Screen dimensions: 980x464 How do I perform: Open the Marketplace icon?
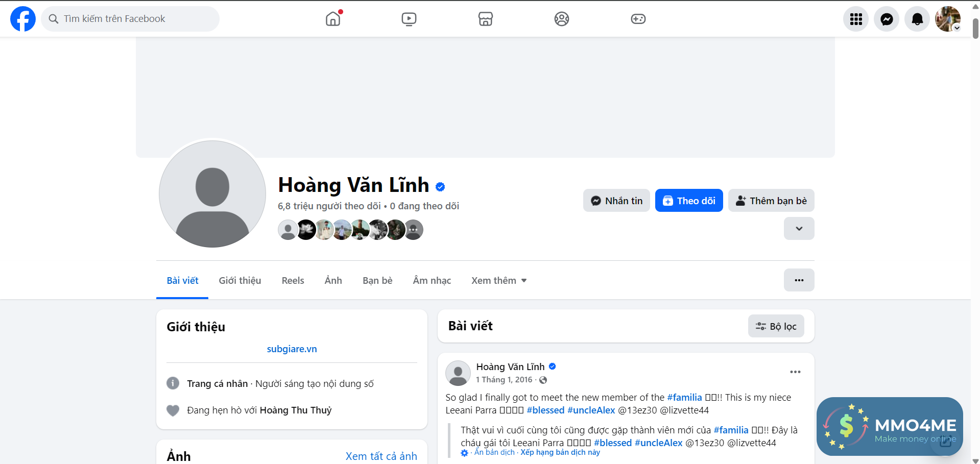click(486, 19)
